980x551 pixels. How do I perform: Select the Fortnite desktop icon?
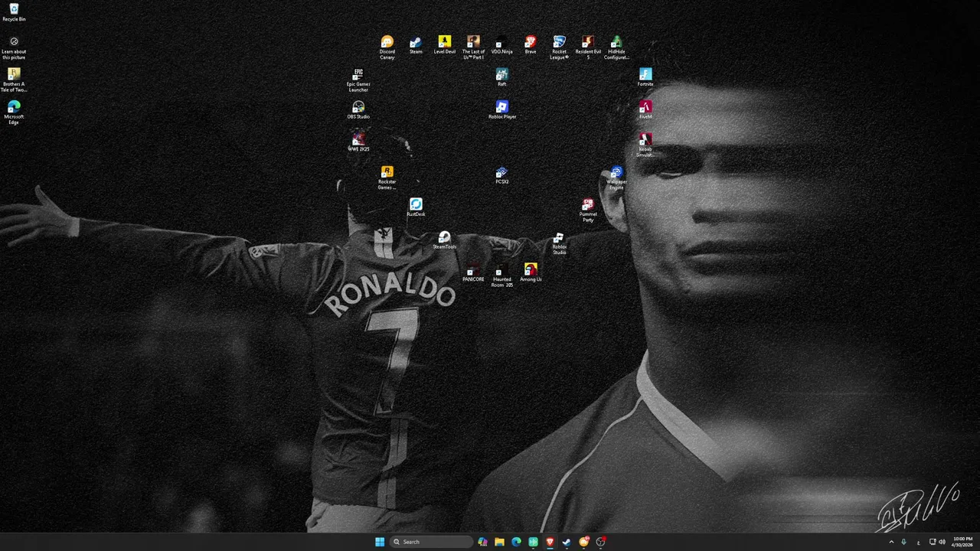645,77
